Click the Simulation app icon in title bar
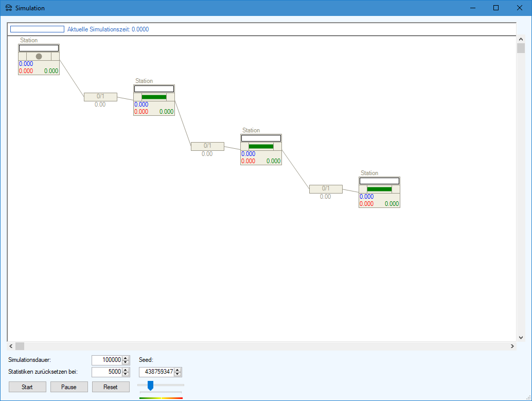 click(x=8, y=8)
